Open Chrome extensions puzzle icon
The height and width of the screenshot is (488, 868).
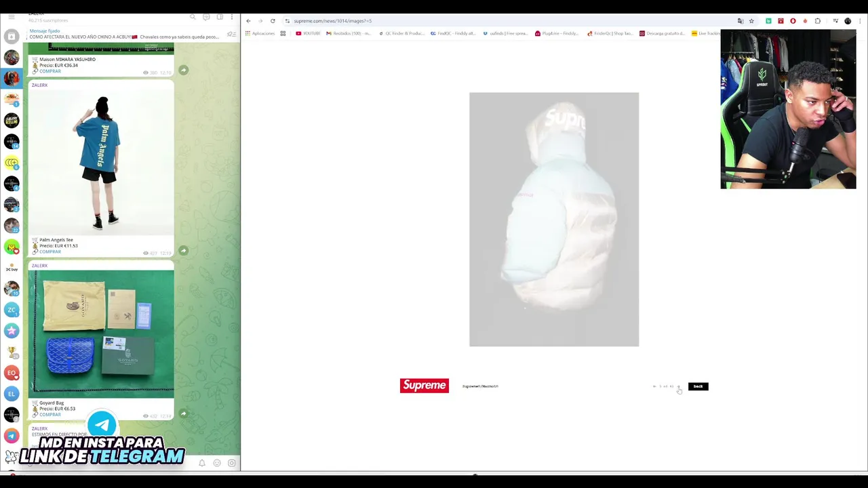817,21
